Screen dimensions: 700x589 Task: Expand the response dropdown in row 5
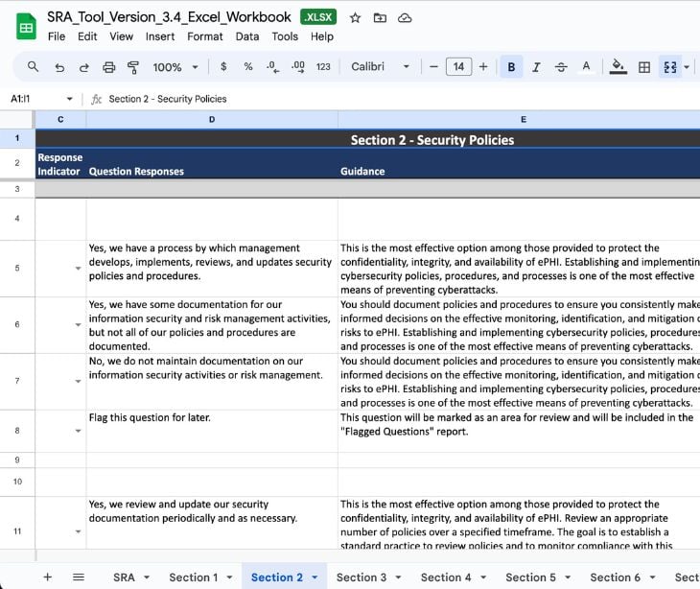click(78, 269)
